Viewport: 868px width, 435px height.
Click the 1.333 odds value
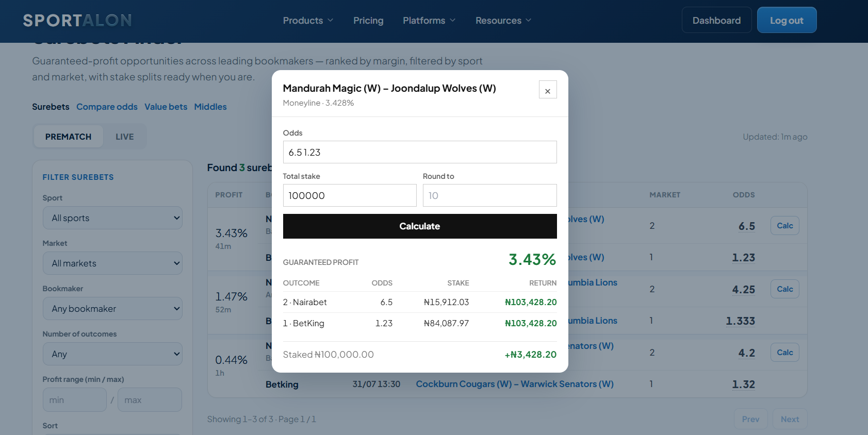tap(741, 321)
